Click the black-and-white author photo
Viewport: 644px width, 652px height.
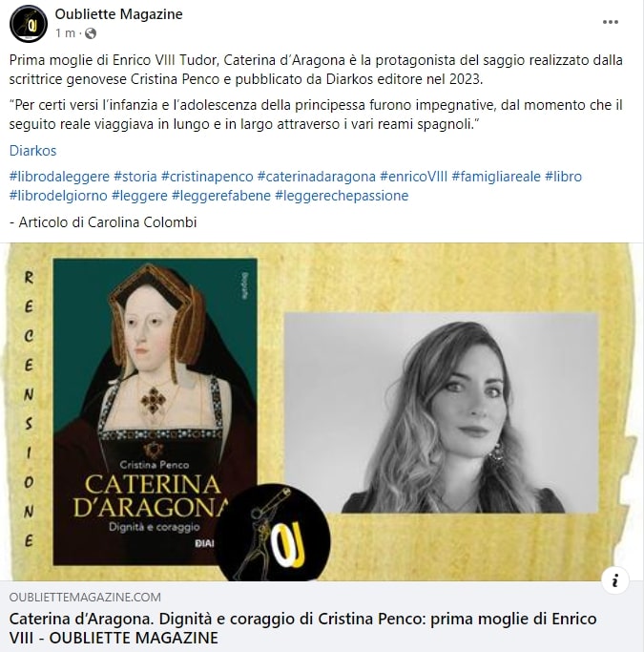pos(441,413)
